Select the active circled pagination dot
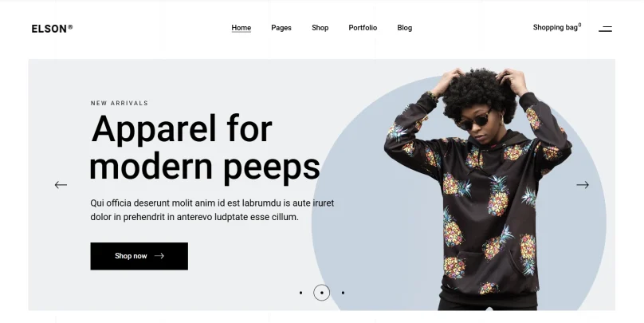The width and height of the screenshot is (644, 323). pos(321,293)
